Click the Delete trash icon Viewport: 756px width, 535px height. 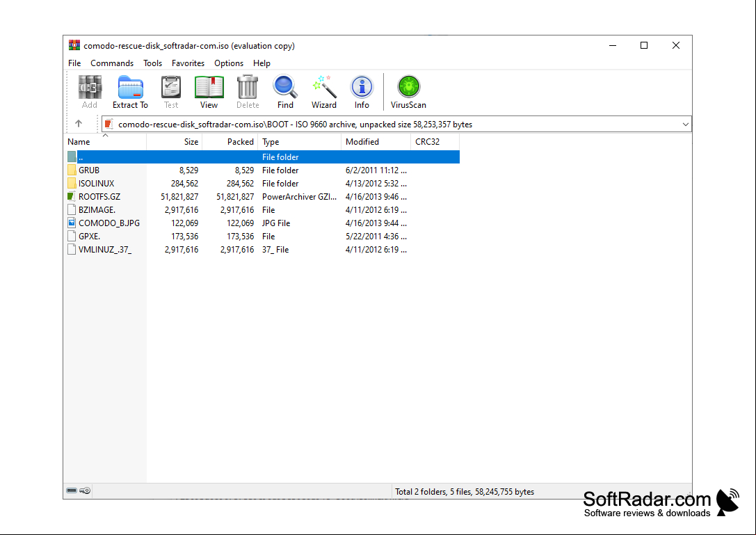[x=248, y=87]
